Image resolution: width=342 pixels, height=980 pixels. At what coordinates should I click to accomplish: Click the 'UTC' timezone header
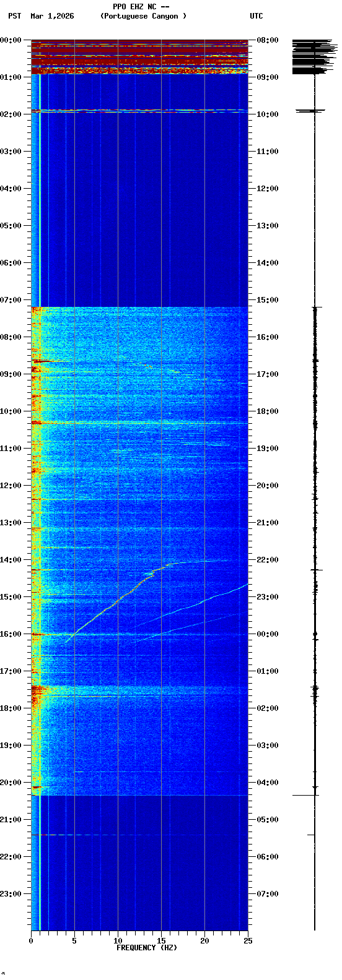click(256, 16)
